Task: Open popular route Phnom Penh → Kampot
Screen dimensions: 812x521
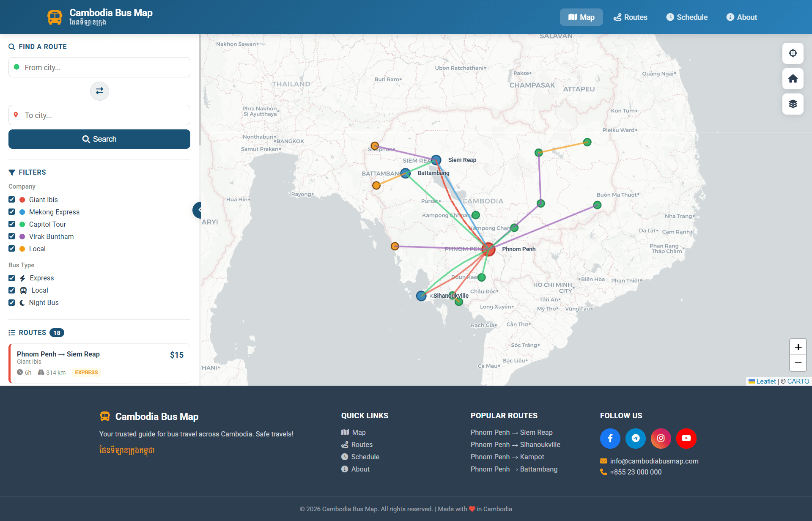Action: pos(507,457)
